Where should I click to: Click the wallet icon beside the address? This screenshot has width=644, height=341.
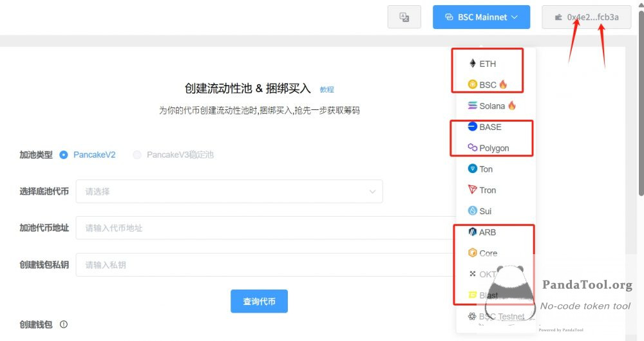pos(558,17)
